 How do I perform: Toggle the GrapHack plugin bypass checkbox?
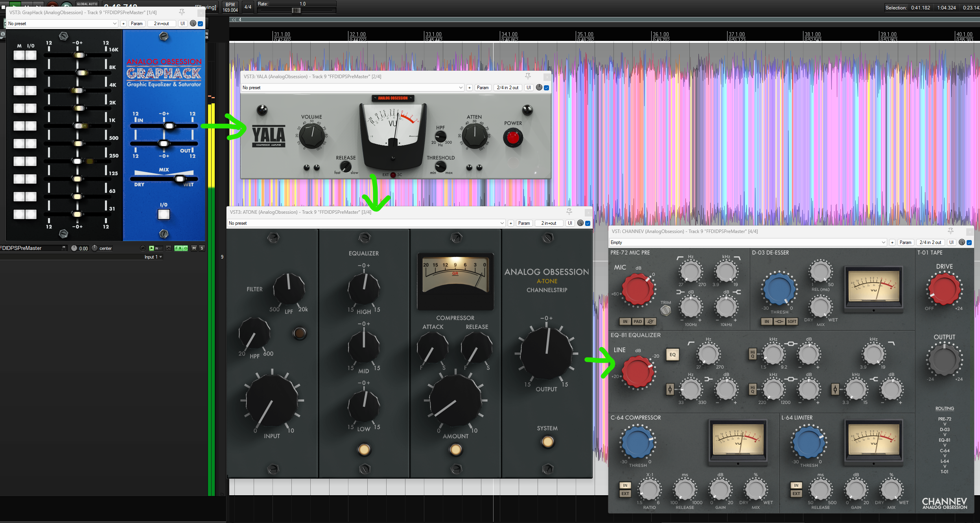[201, 24]
